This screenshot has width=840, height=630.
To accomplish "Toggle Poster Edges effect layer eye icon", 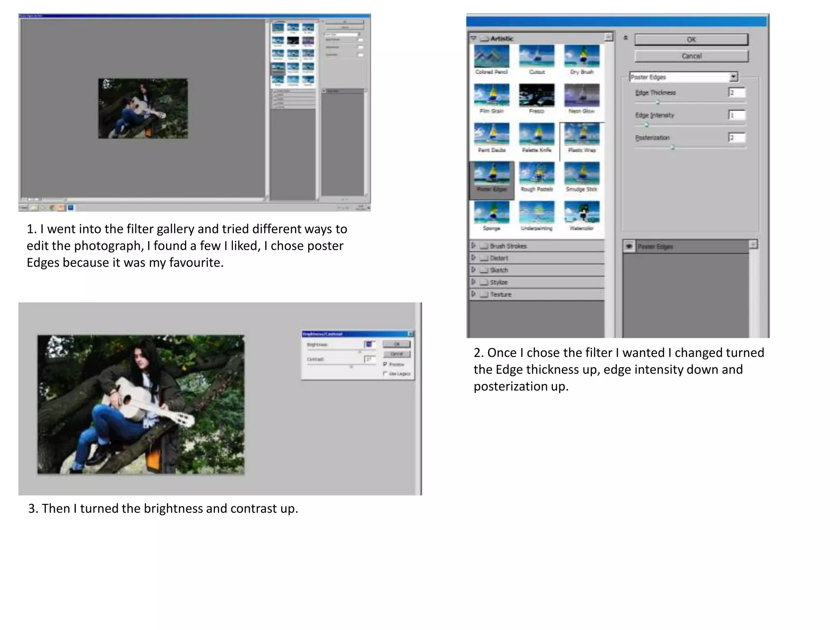I will coord(629,247).
